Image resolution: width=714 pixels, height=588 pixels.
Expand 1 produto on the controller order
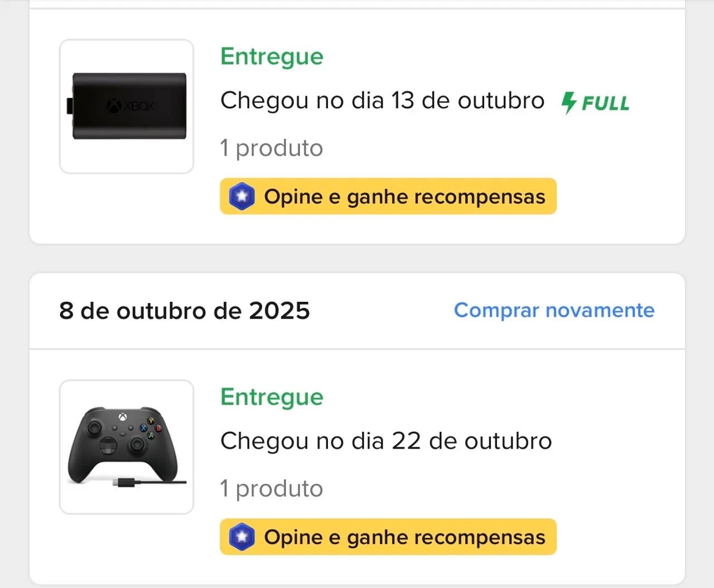272,488
